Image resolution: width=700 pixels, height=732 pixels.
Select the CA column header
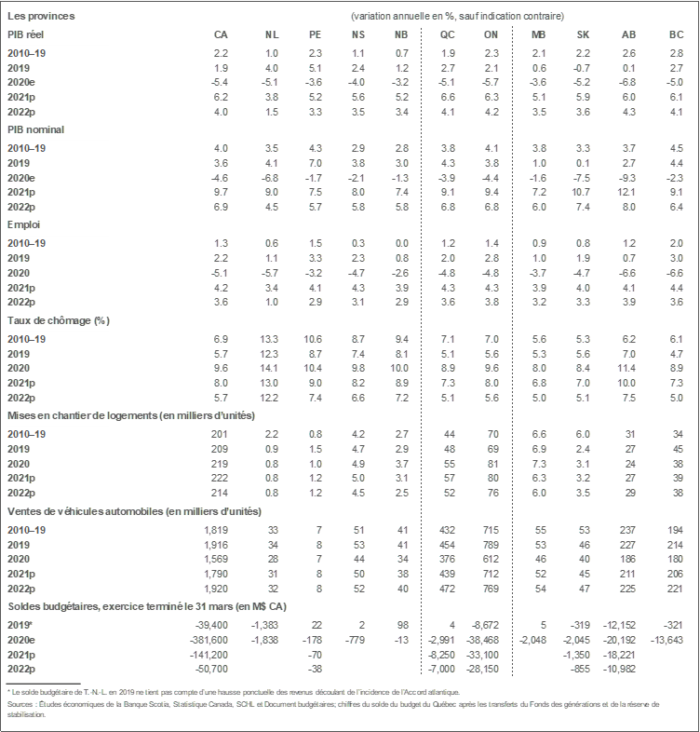[221, 34]
